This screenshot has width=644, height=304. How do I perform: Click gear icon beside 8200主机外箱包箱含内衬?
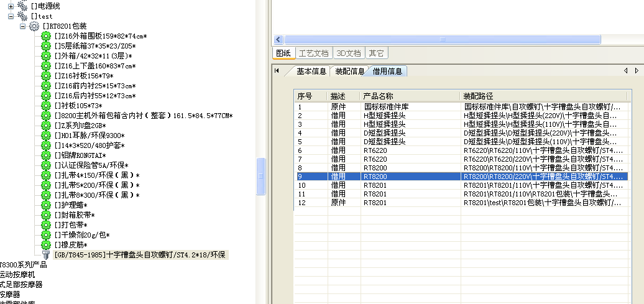pyautogui.click(x=46, y=116)
